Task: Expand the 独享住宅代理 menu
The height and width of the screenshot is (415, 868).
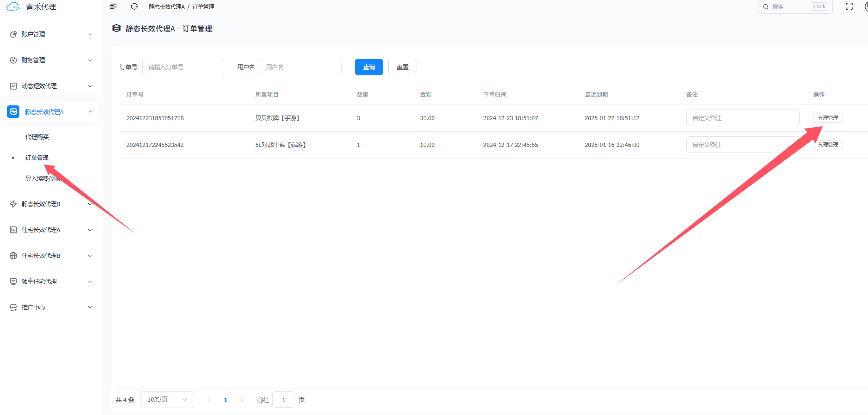Action: (x=51, y=281)
